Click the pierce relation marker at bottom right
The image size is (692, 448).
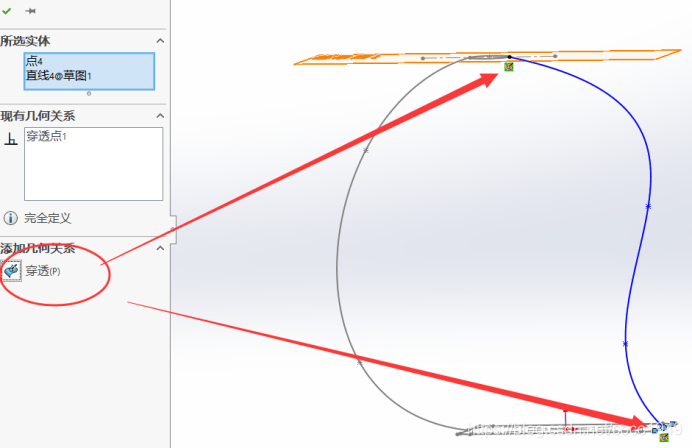click(x=664, y=437)
